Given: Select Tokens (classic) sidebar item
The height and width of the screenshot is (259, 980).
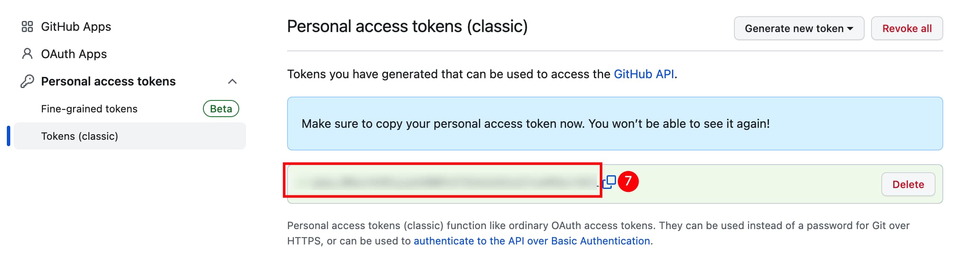Looking at the screenshot, I should (x=80, y=136).
